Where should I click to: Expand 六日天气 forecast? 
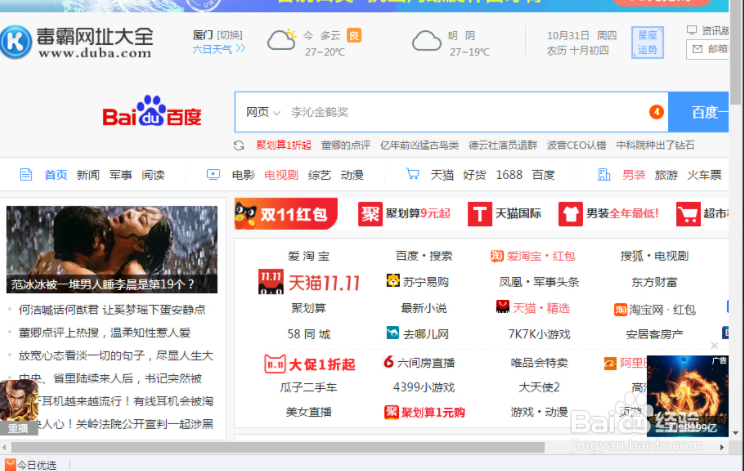pos(219,49)
